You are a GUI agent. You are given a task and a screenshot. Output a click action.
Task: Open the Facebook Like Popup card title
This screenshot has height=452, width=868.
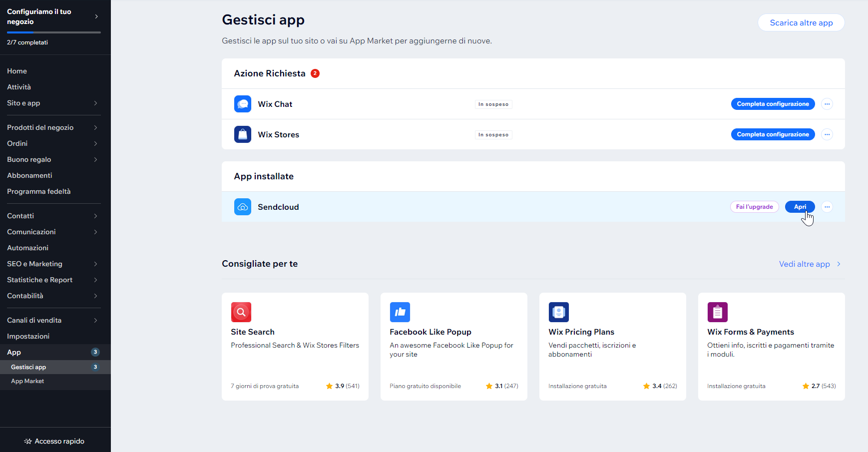click(x=431, y=332)
